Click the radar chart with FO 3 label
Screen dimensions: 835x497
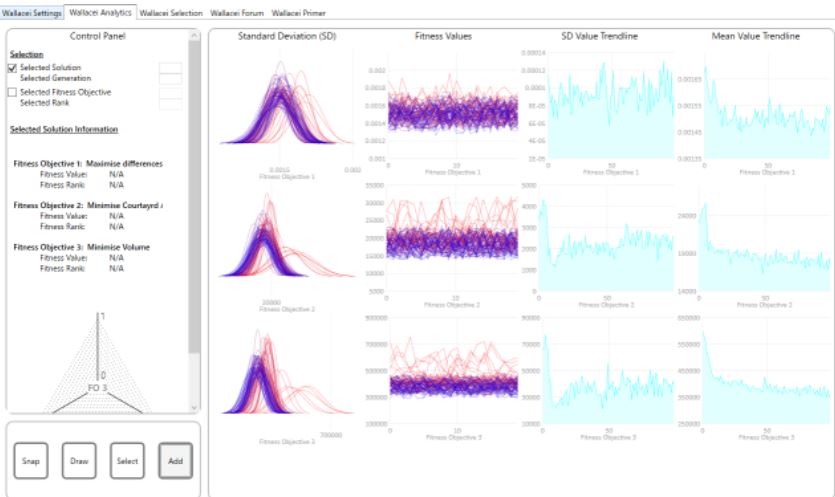(x=98, y=370)
